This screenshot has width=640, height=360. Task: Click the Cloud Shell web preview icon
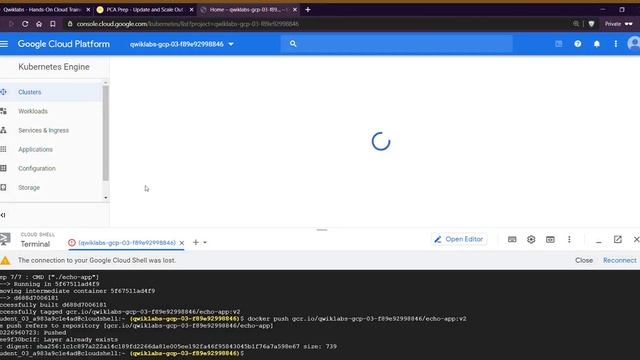[x=550, y=240]
